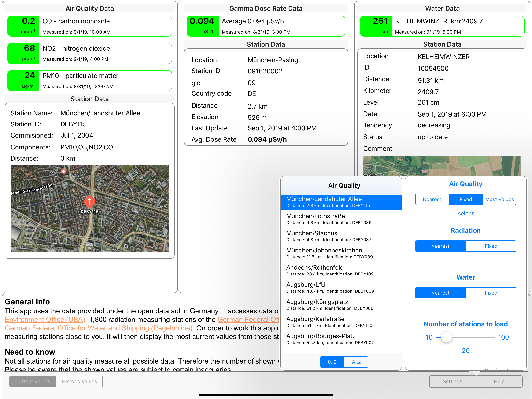The image size is (532, 399).
Task: Choose Augsburg/Königsplatz station
Action: (x=341, y=305)
